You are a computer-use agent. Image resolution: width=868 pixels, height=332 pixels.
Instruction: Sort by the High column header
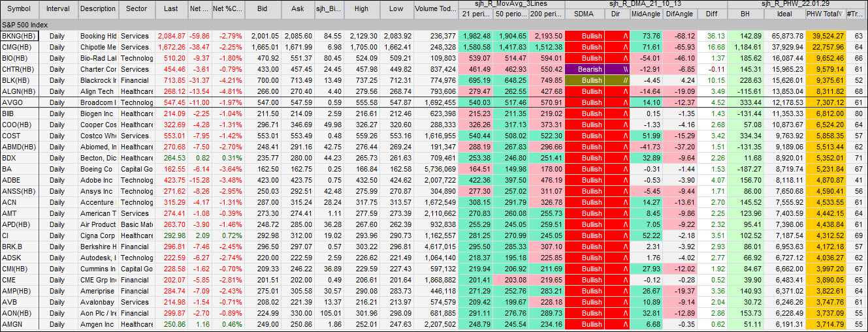(x=361, y=9)
